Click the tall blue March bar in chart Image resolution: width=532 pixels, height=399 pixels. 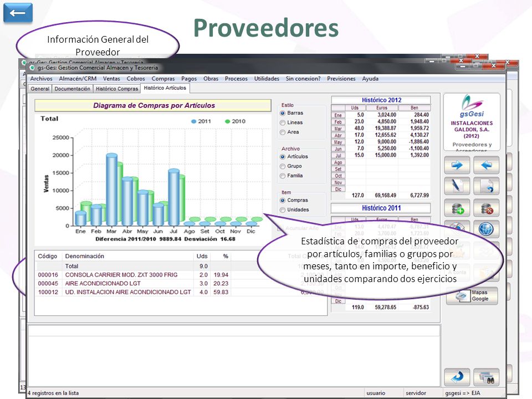coord(111,190)
